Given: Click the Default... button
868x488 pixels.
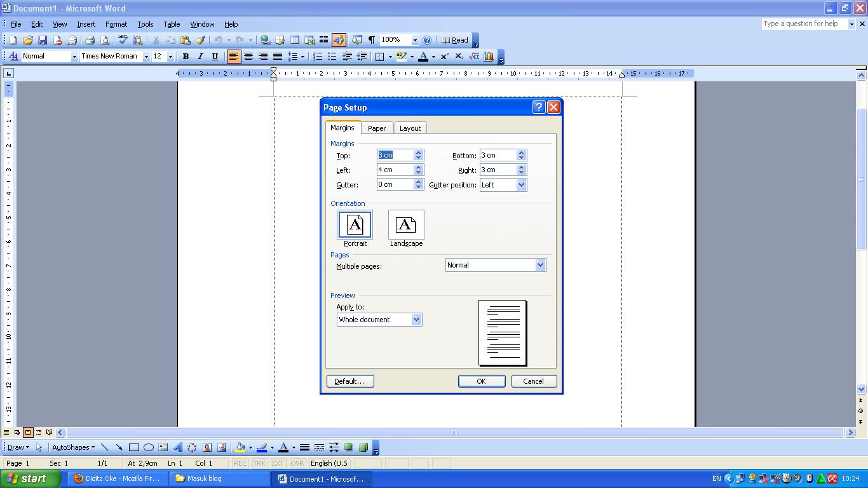Looking at the screenshot, I should pos(350,381).
